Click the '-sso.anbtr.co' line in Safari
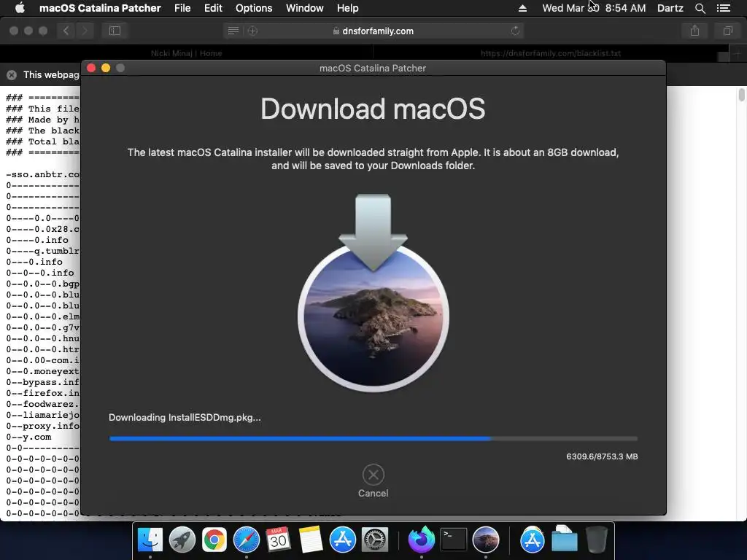The width and height of the screenshot is (747, 560). click(43, 174)
